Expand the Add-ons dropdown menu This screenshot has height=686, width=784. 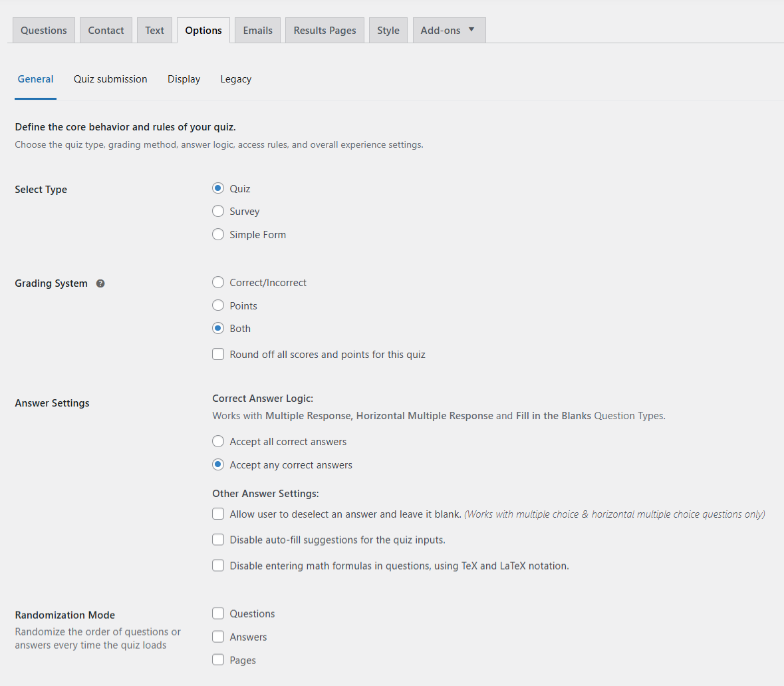coord(449,30)
